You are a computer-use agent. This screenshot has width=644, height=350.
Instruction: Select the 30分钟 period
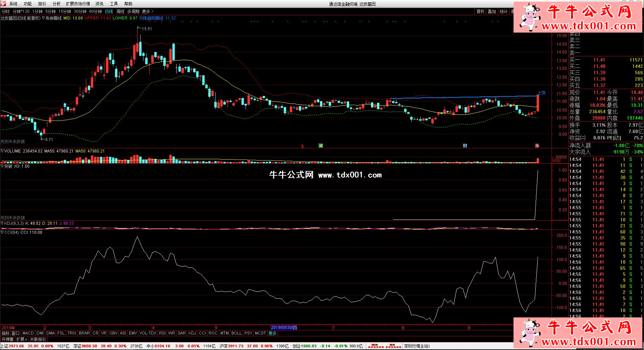tap(80, 11)
